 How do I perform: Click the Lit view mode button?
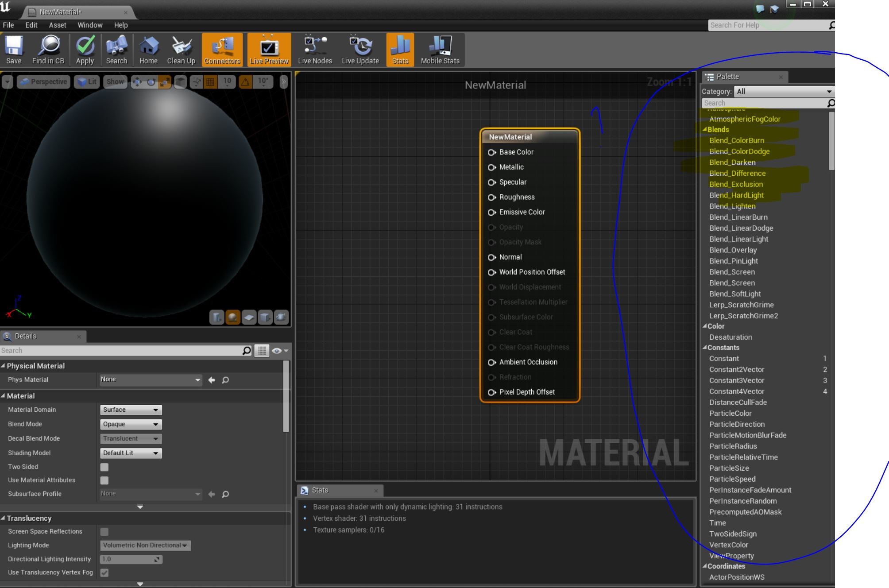pos(87,82)
